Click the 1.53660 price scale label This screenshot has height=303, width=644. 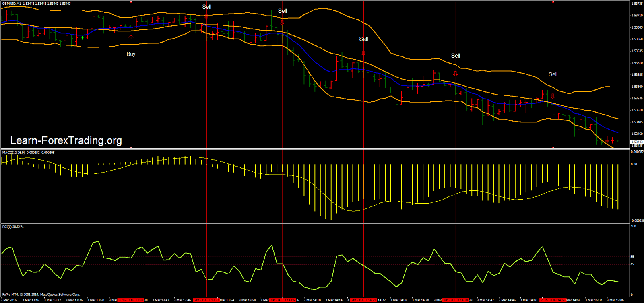[637, 39]
